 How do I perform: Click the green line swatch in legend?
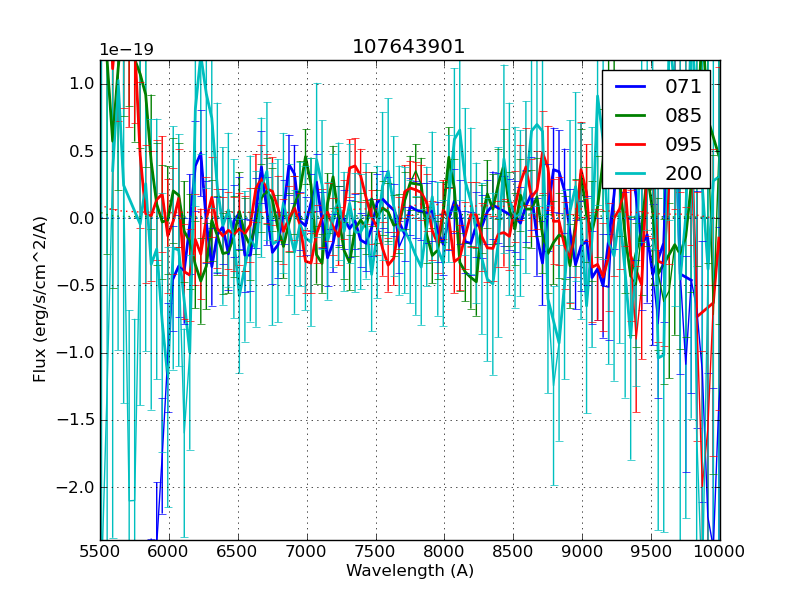[632, 116]
